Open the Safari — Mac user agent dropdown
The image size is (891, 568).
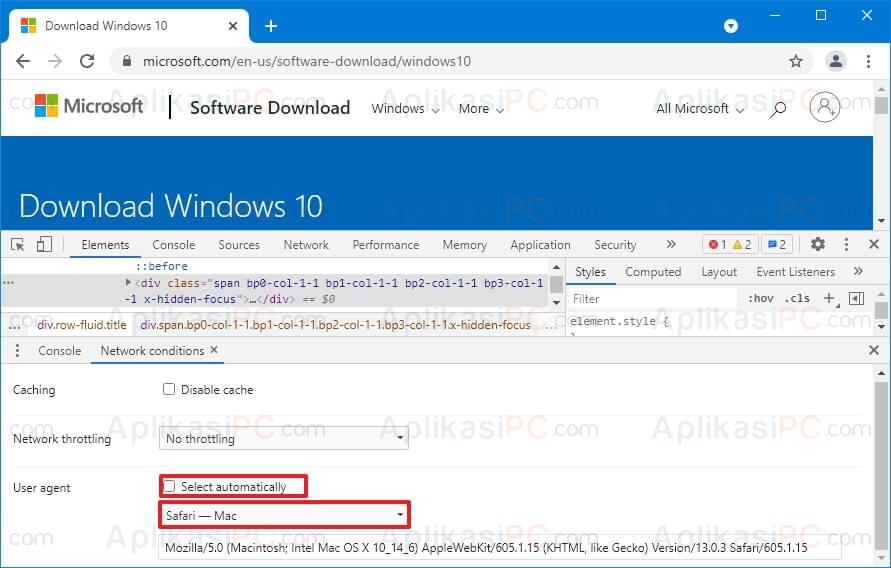[x=284, y=515]
